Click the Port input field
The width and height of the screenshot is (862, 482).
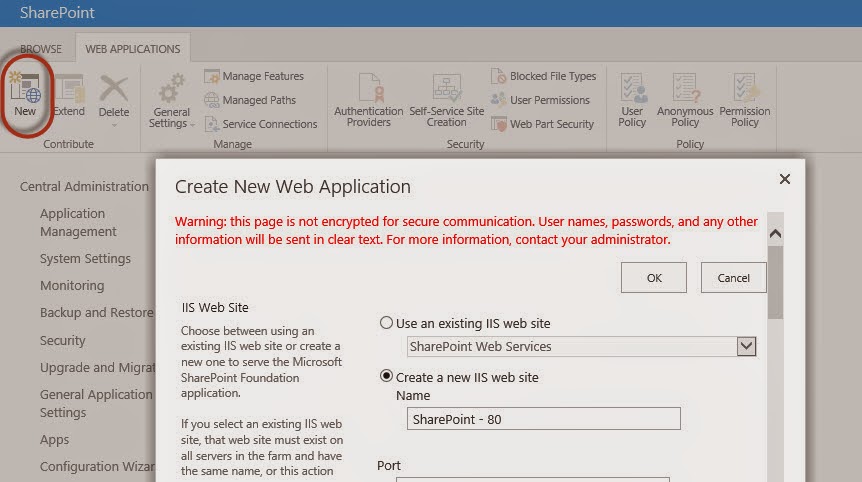click(x=533, y=479)
